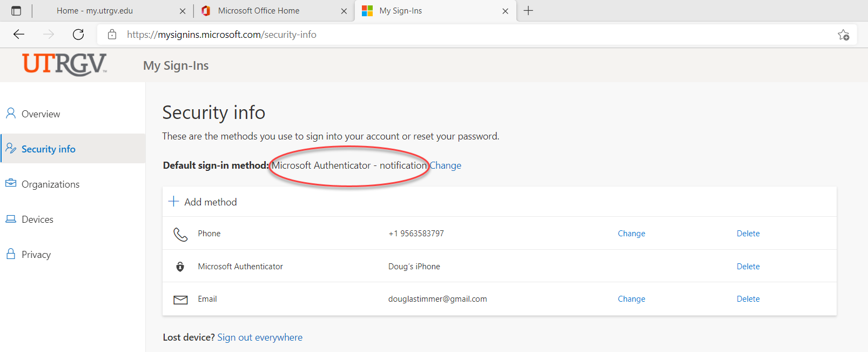Click the site lock icon in address bar
The height and width of the screenshot is (352, 868).
[112, 35]
